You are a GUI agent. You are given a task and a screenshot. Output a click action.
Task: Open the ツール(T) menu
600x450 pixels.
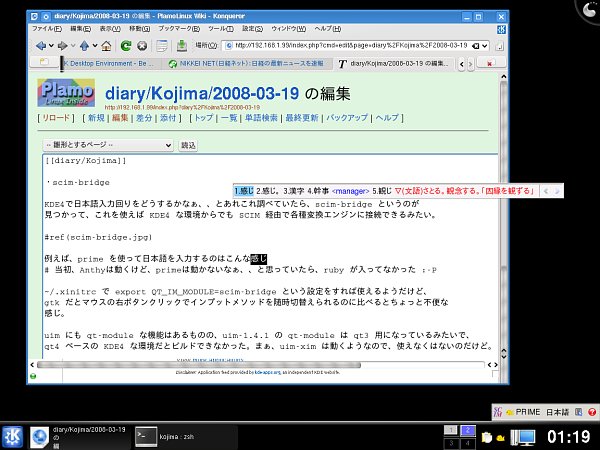[221, 29]
